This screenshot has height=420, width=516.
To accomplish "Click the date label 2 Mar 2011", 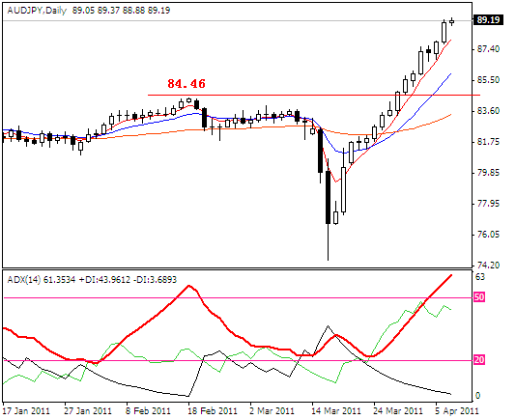I will click(x=272, y=411).
